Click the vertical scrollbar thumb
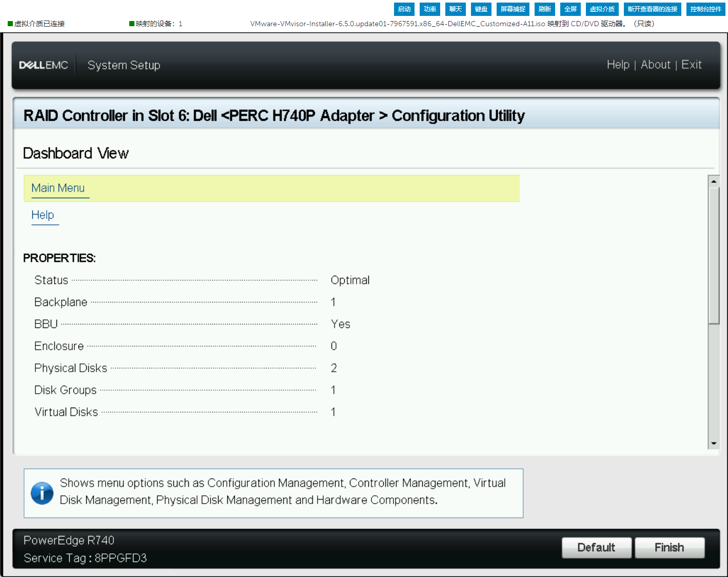The width and height of the screenshot is (728, 577). click(x=714, y=256)
